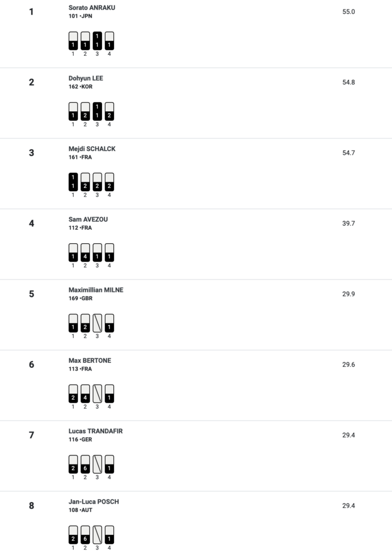Click Max BERTONE's crossed-out boulder 3 icon
This screenshot has width=392, height=559.
(97, 394)
